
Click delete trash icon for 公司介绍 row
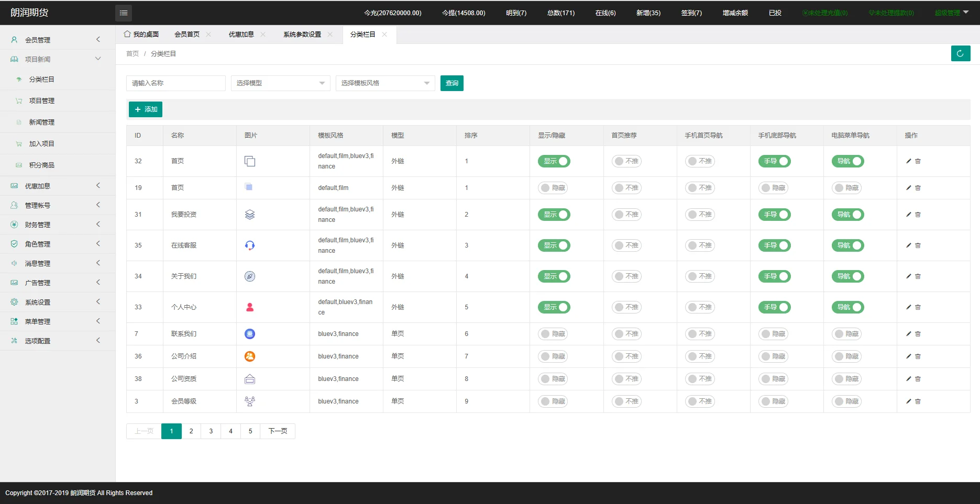(x=918, y=356)
